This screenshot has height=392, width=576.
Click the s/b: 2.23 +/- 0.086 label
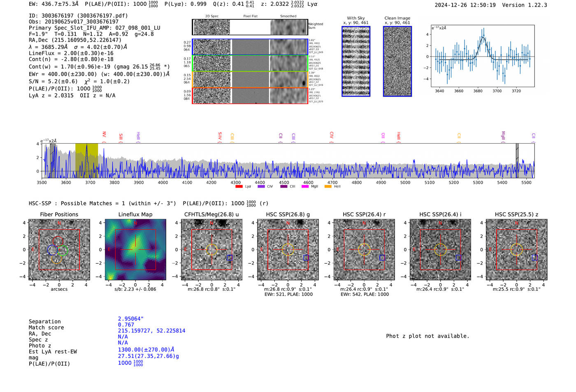click(x=135, y=289)
